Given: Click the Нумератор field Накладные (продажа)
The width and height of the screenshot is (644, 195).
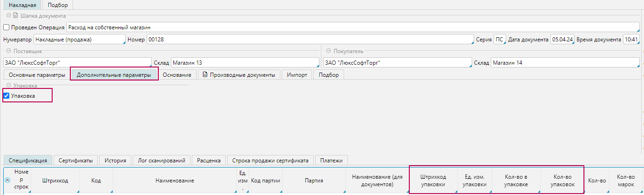Looking at the screenshot, I should 79,40.
